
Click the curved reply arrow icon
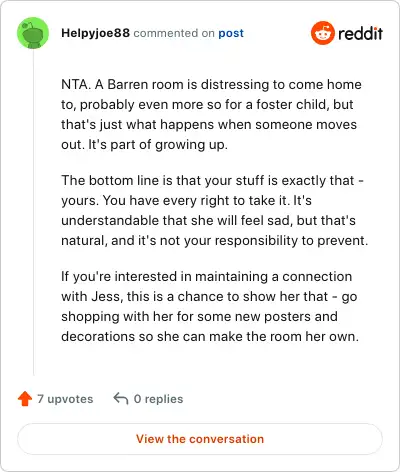pos(121,398)
